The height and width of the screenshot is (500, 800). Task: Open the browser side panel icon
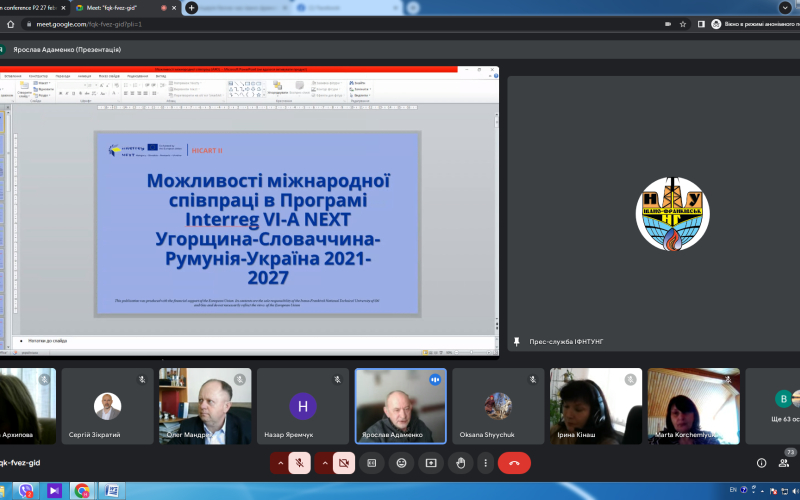pos(701,24)
